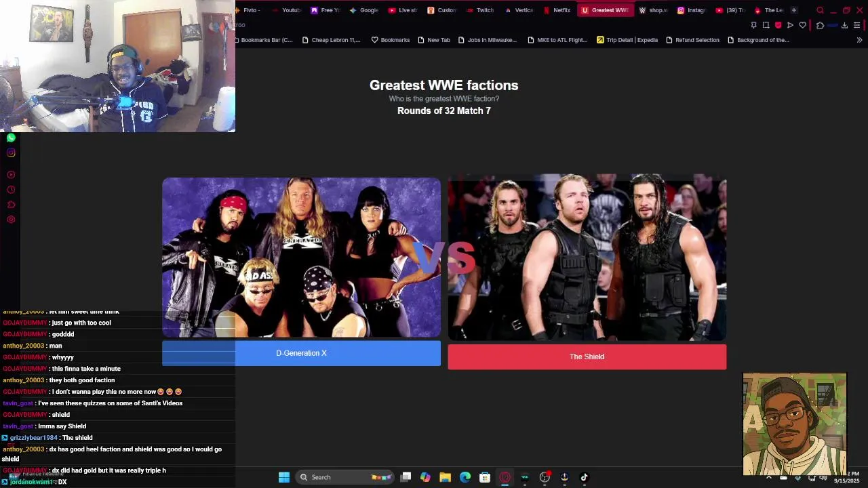Open Trip Detail Expedia bookmark
Image resolution: width=868 pixels, height=488 pixels.
[x=627, y=40]
